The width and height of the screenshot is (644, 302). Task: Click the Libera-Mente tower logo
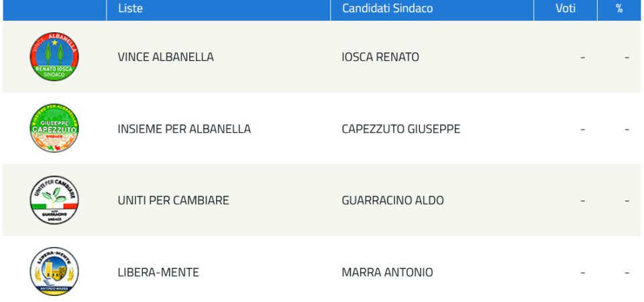point(54,272)
